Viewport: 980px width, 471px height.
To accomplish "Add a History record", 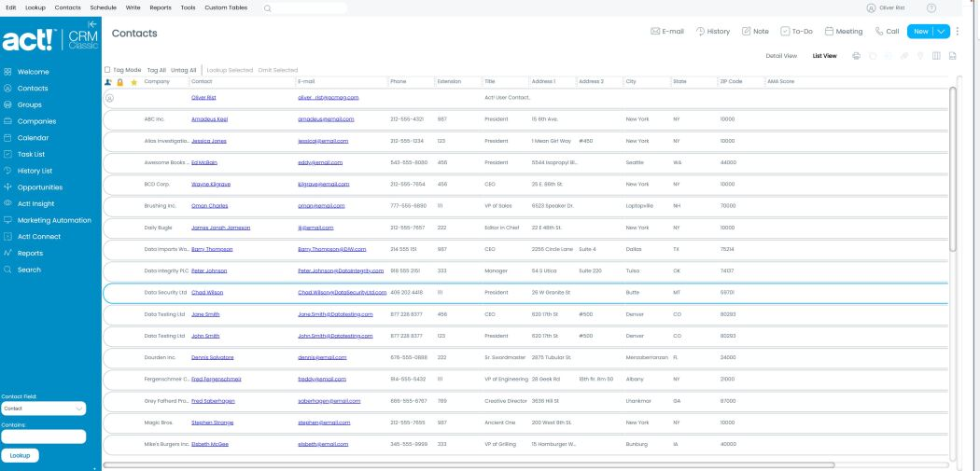I will (x=712, y=31).
